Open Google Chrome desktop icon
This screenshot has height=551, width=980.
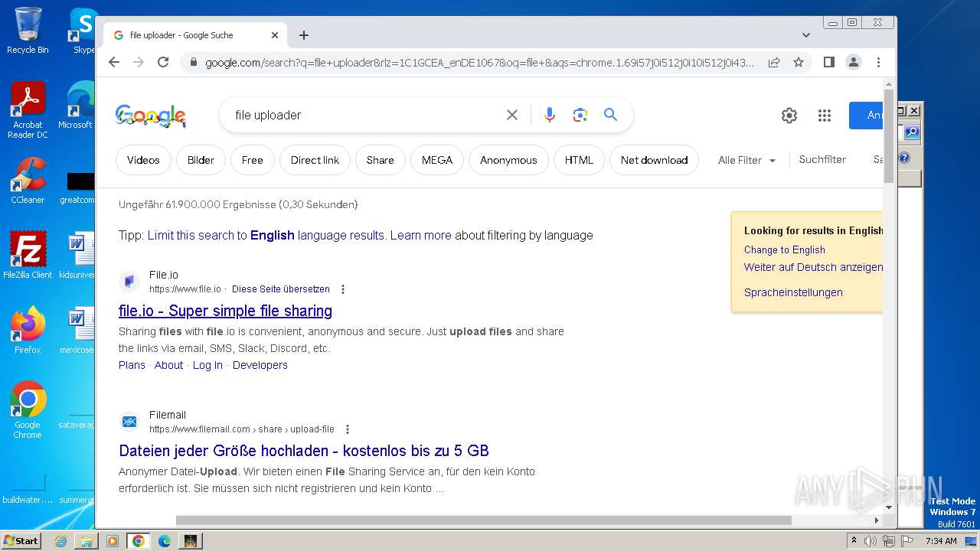coord(28,410)
